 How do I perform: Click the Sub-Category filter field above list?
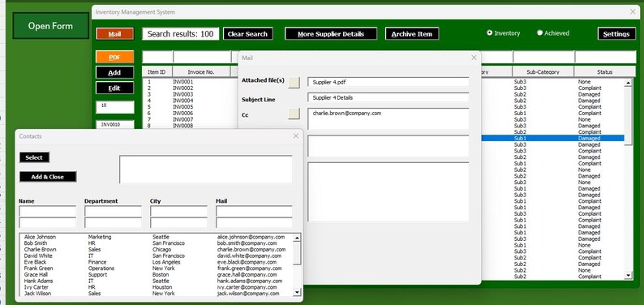pyautogui.click(x=543, y=57)
